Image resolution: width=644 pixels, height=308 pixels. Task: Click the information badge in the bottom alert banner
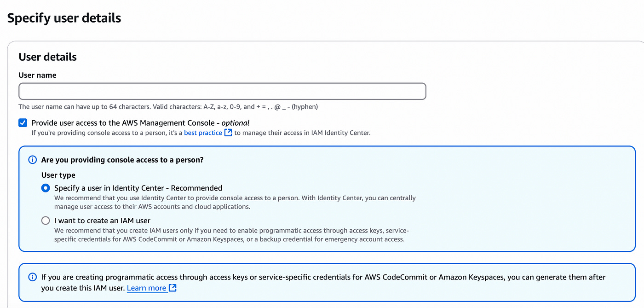tap(32, 277)
